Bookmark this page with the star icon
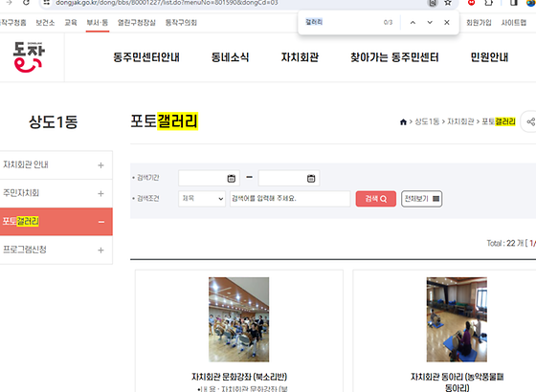Image resolution: width=536 pixels, height=392 pixels. tap(448, 3)
